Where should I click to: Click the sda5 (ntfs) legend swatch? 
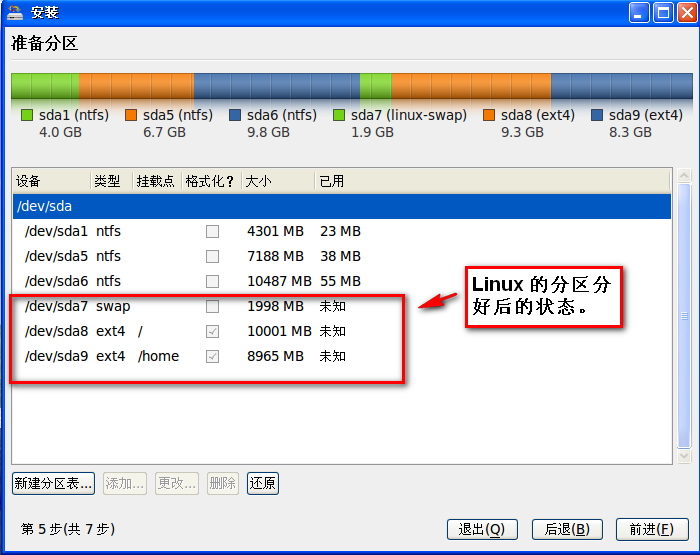(131, 115)
